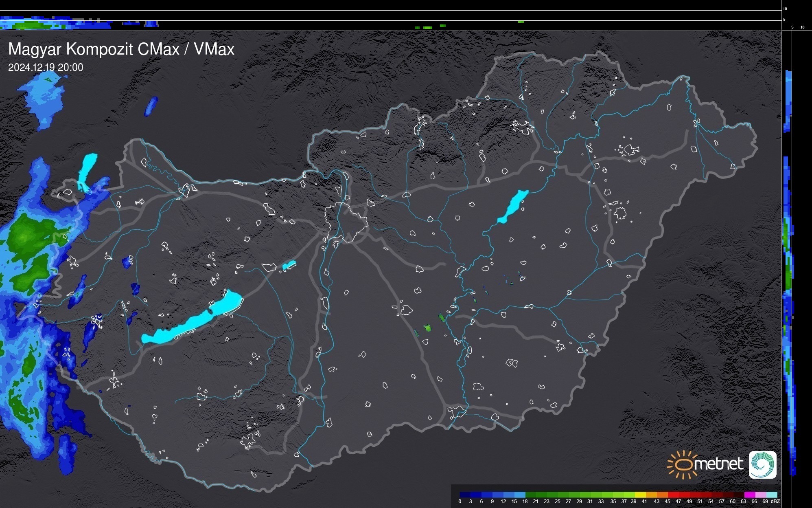The width and height of the screenshot is (812, 508).
Task: Click the metnet wordmark text
Action: point(718,464)
